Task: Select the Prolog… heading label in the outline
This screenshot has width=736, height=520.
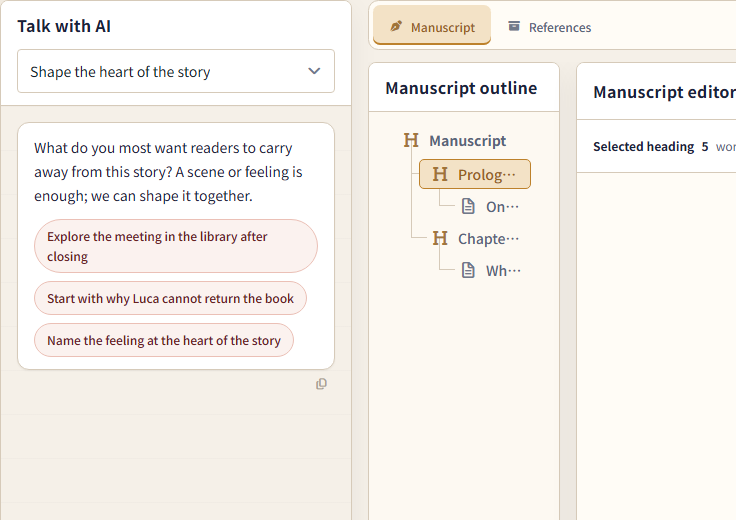Action: (487, 175)
